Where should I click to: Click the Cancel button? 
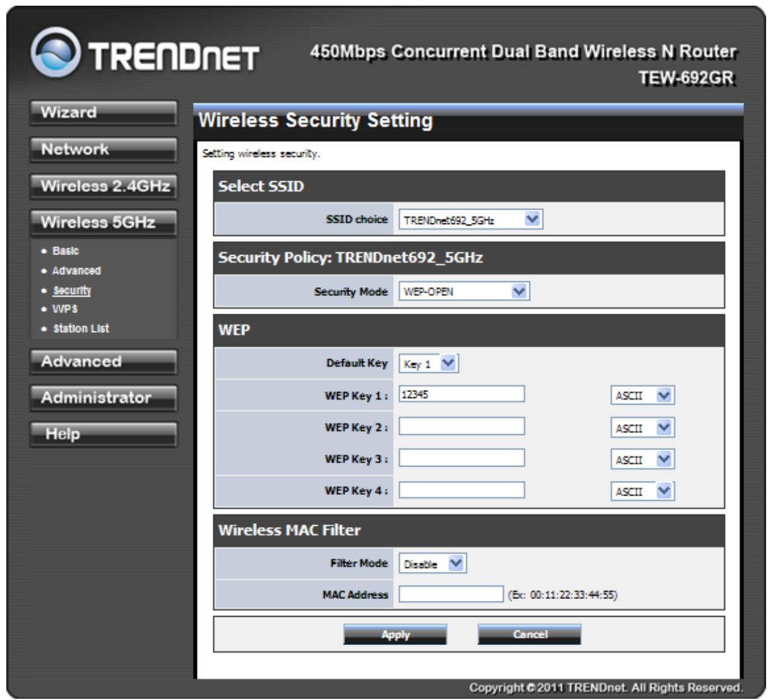coord(529,634)
